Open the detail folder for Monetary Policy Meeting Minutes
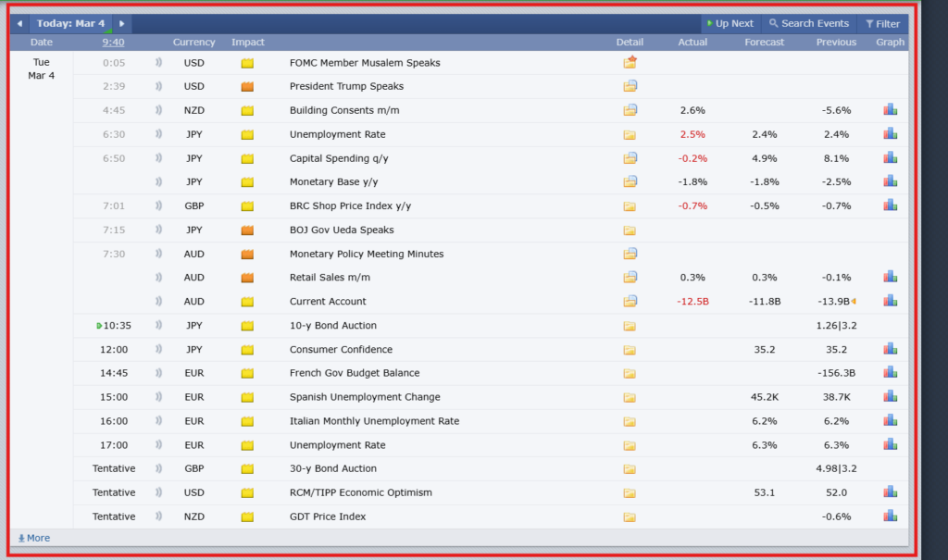This screenshot has height=560, width=948. pyautogui.click(x=630, y=254)
